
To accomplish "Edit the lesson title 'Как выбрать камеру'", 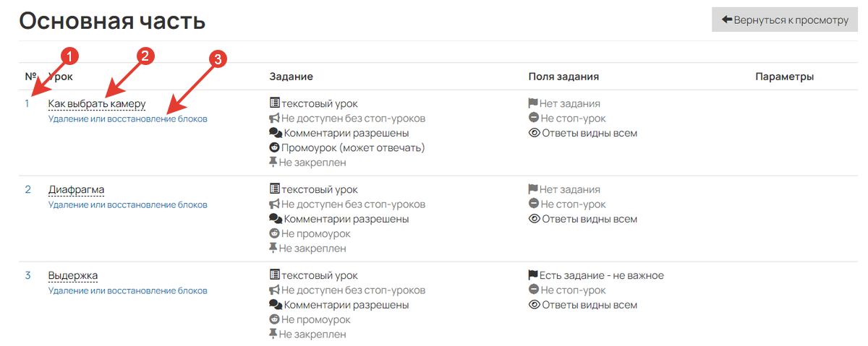I will click(x=97, y=104).
